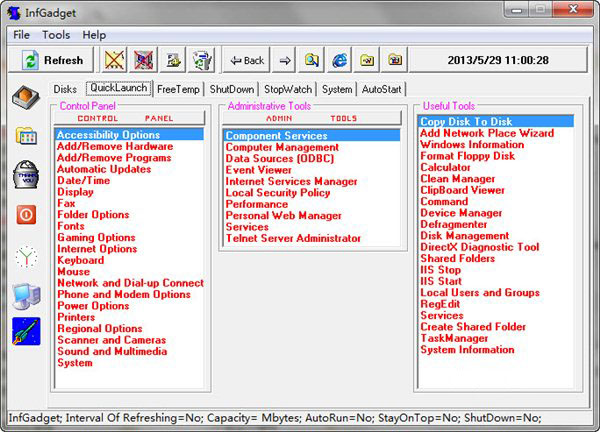The height and width of the screenshot is (432, 600).
Task: Click the Back navigation button
Action: pos(246,60)
